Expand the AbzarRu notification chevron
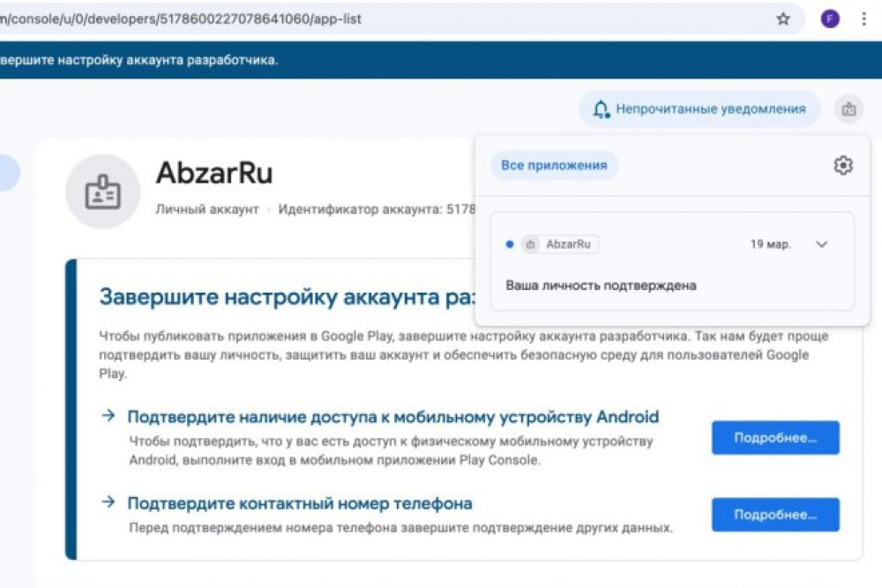This screenshot has height=588, width=882. (x=822, y=244)
